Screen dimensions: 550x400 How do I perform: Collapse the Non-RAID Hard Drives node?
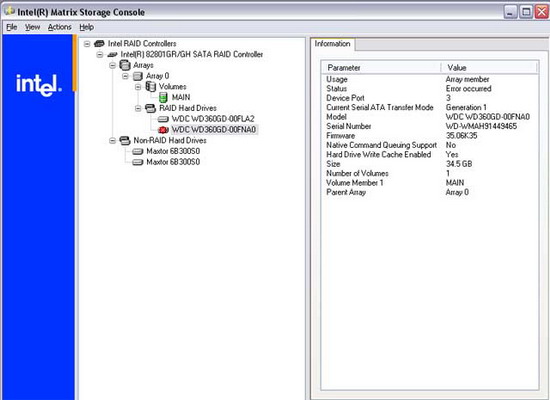coord(112,141)
